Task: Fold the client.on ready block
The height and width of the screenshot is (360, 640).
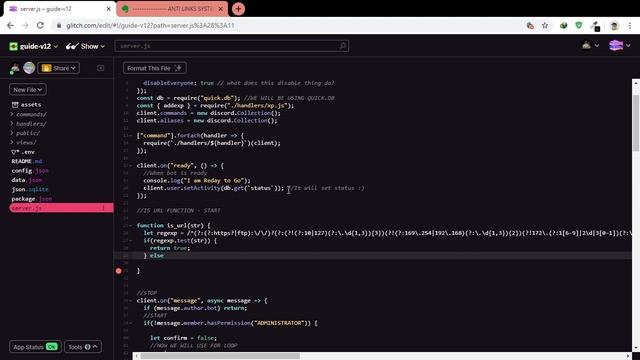Action: point(131,166)
